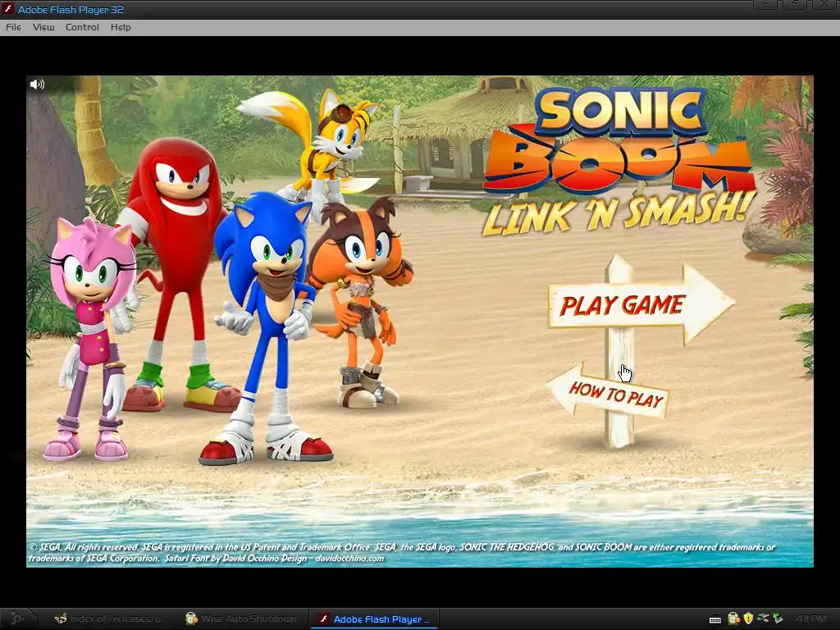Click the network connection tray icon

point(764,619)
